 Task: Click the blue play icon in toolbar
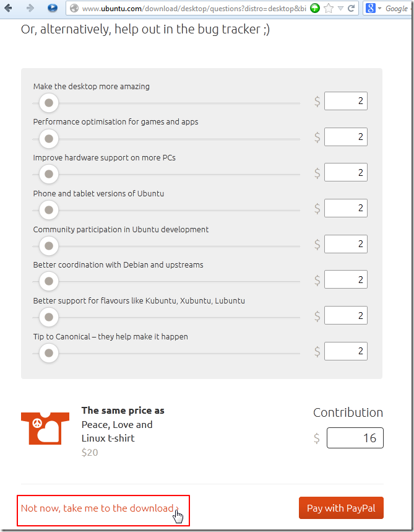pyautogui.click(x=53, y=8)
